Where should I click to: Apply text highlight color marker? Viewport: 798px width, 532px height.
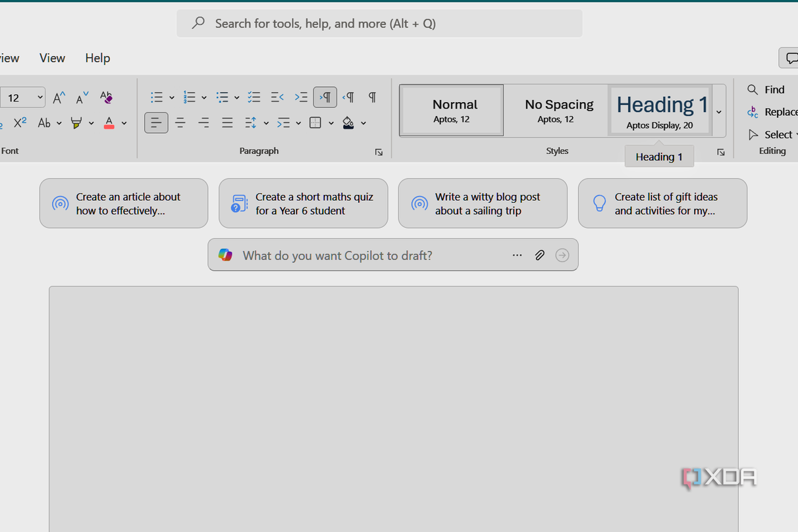pos(76,122)
